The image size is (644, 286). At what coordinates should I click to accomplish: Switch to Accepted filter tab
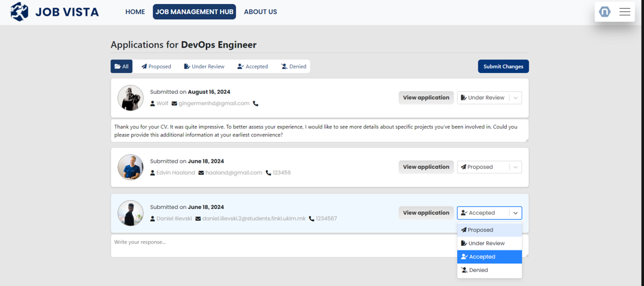tap(253, 66)
